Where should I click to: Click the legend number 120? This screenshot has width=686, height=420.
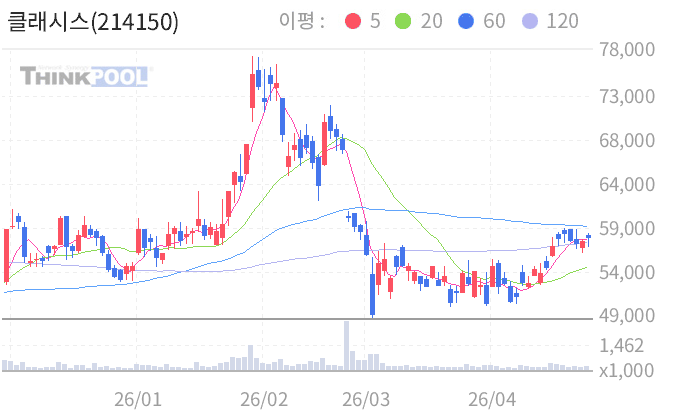563,21
